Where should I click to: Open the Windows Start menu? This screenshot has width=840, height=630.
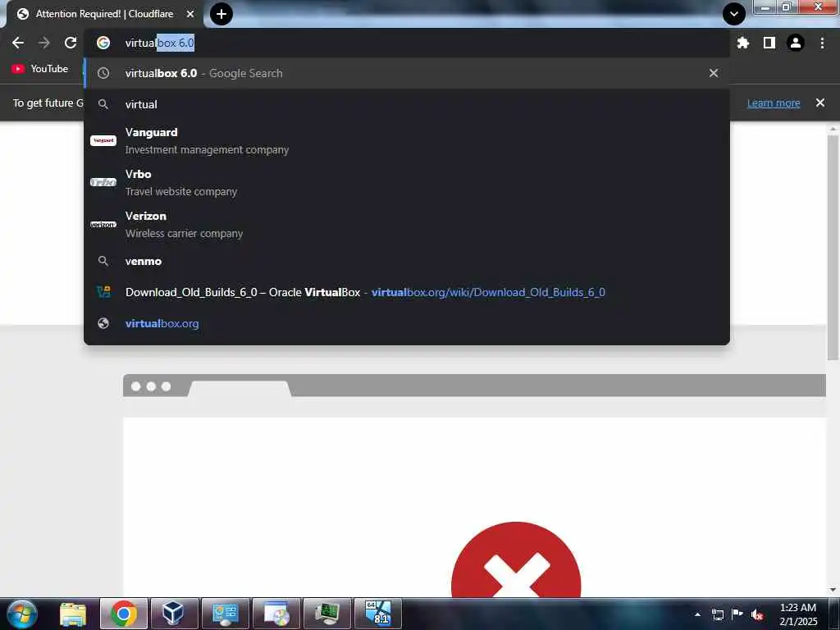21,614
